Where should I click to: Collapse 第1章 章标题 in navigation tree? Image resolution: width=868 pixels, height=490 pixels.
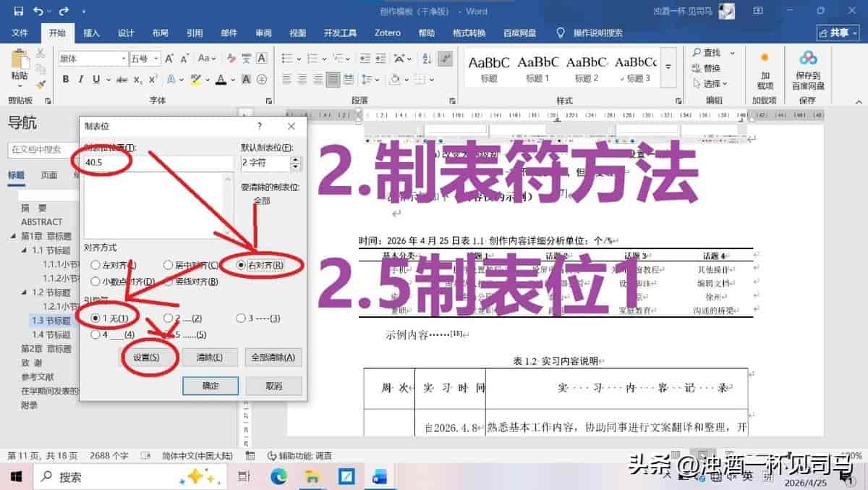click(x=13, y=236)
